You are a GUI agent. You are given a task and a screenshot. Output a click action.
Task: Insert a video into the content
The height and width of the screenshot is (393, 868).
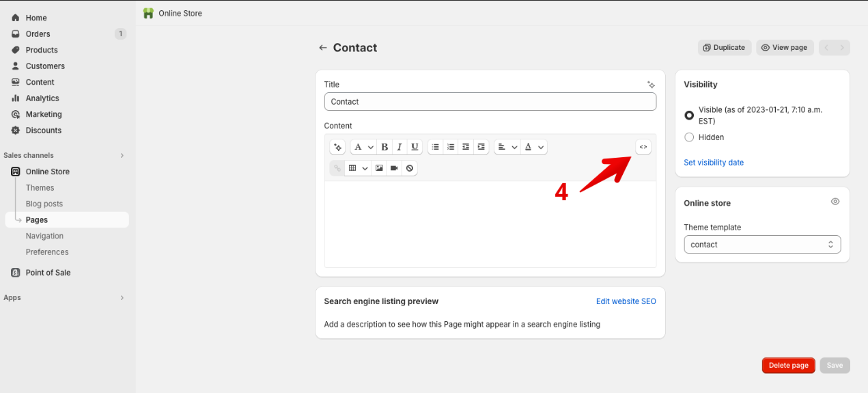point(394,168)
